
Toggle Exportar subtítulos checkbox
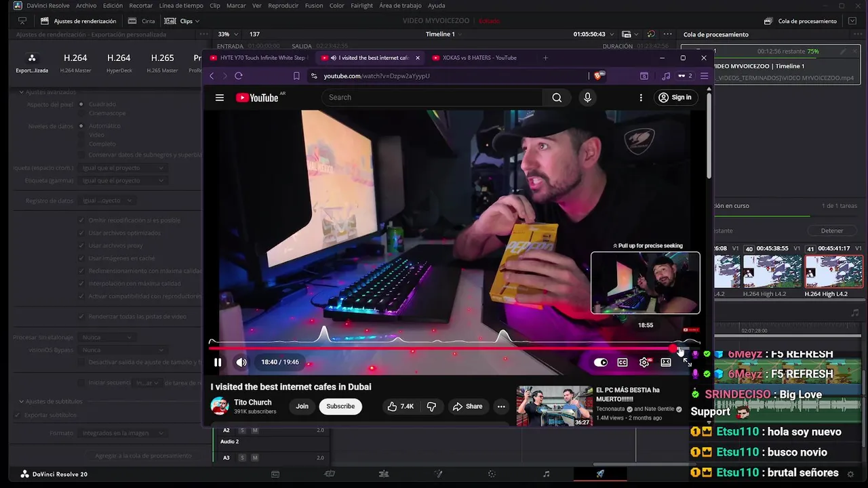(x=18, y=415)
